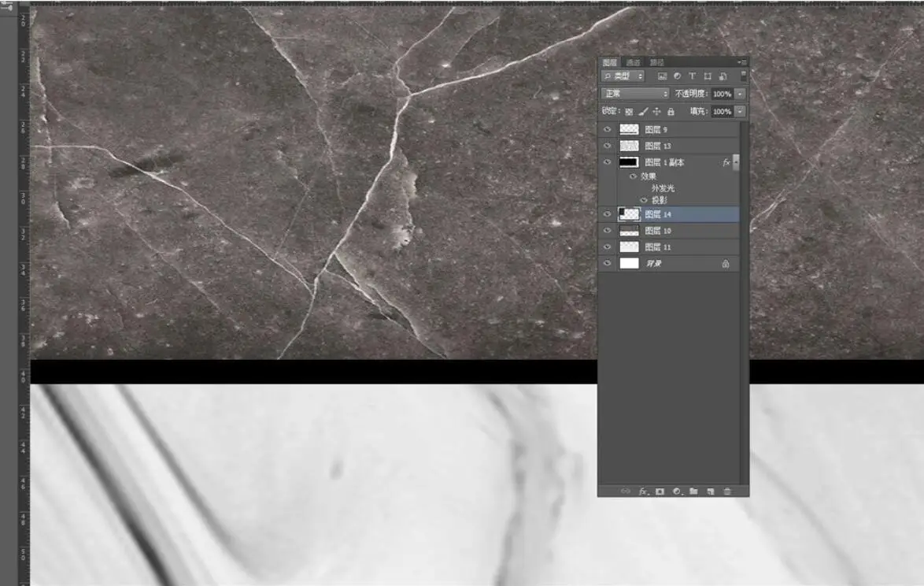Screen dimensions: 924x586
Task: Filter layers by type layers (T icon)
Action: (692, 76)
